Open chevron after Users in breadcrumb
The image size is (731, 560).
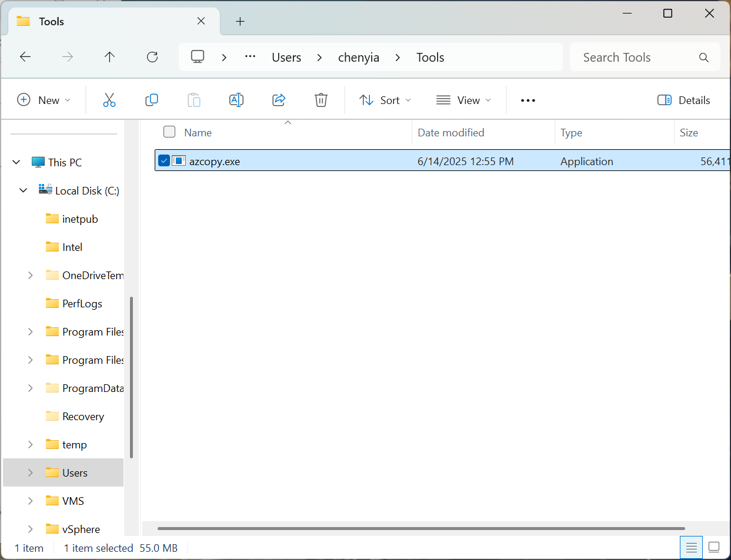point(319,57)
